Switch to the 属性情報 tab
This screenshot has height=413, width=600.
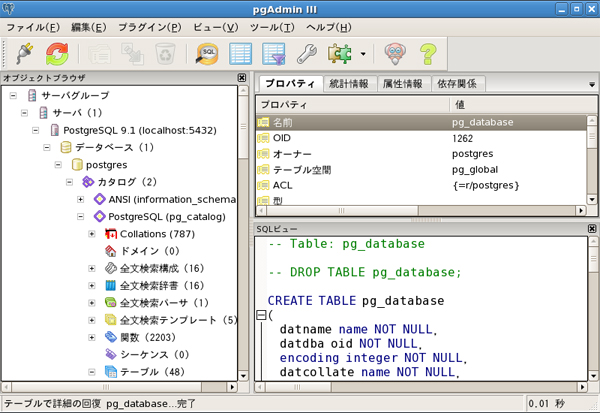pyautogui.click(x=403, y=84)
